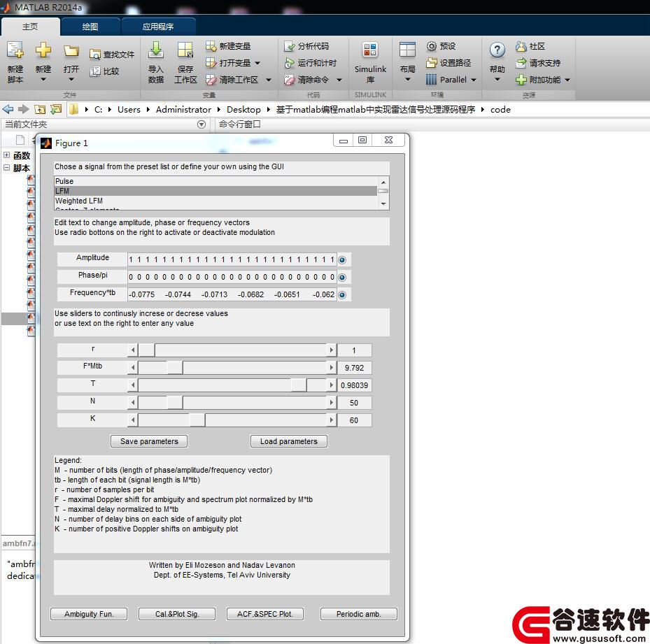Switch to the 绘图 (Plots) tab
This screenshot has height=644, width=650.
coord(90,27)
